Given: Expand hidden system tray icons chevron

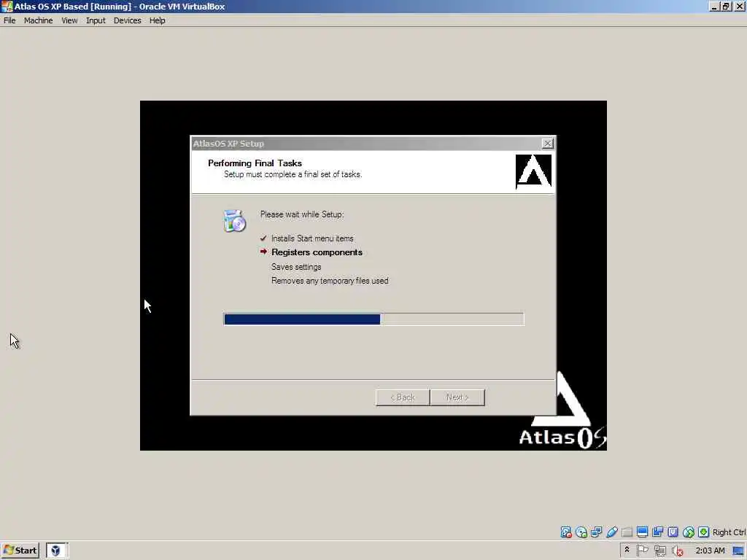Looking at the screenshot, I should pyautogui.click(x=627, y=550).
